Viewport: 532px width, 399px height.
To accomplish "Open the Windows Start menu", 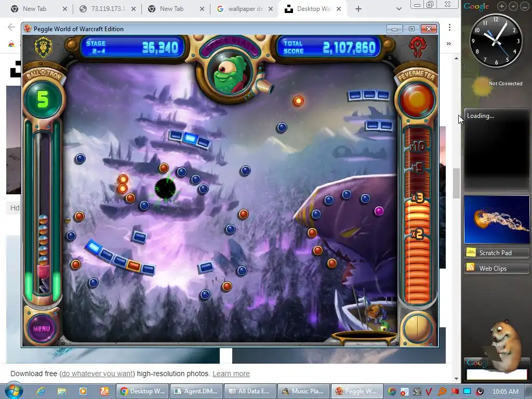I will 14,391.
